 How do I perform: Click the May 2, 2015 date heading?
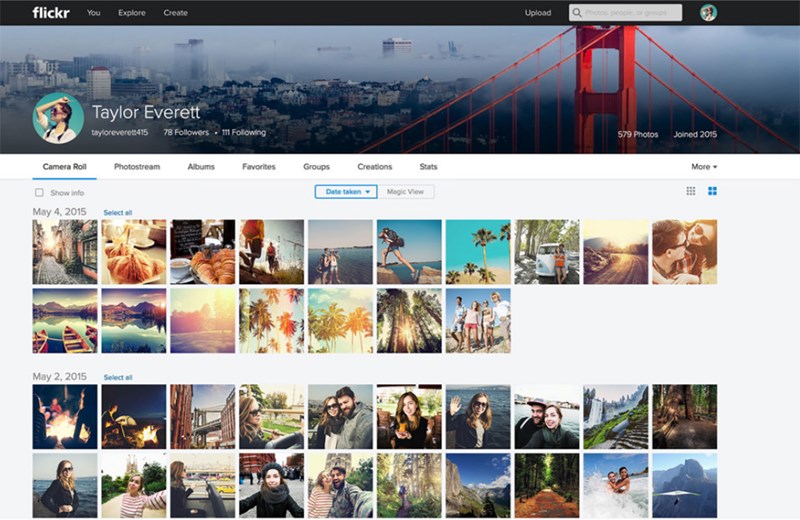pyautogui.click(x=60, y=377)
